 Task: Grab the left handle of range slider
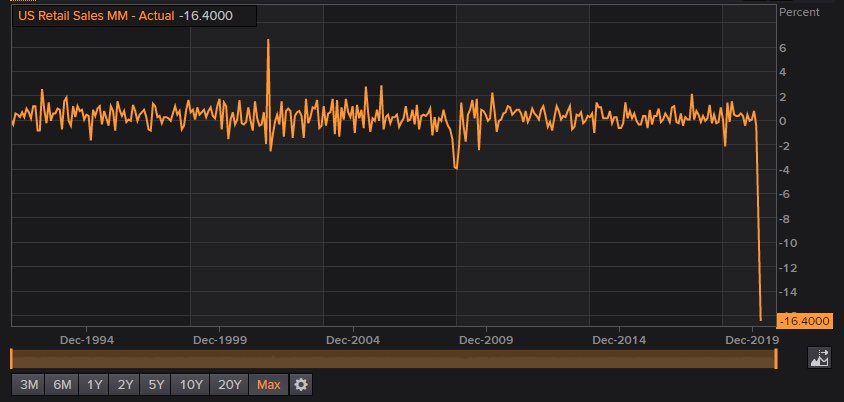pos(11,359)
